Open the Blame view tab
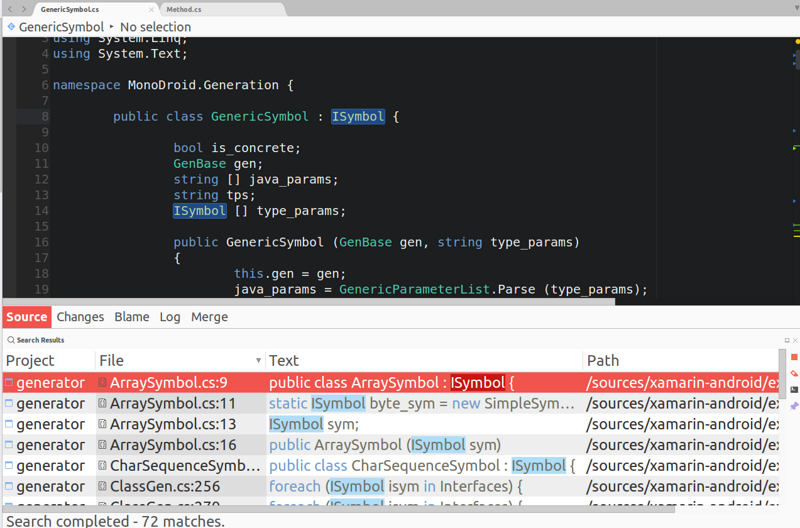Viewport: 800px width, 528px height. click(132, 317)
